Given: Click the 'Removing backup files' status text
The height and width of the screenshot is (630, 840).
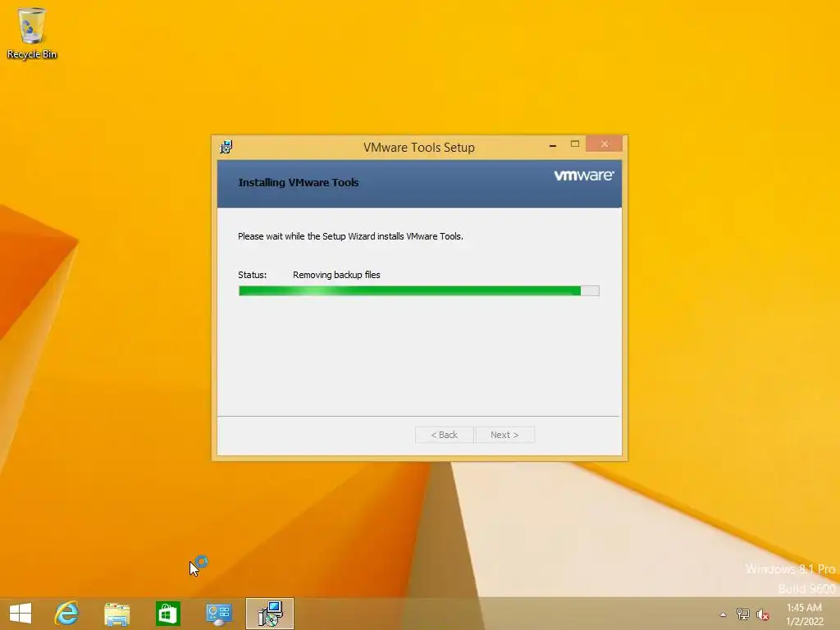Looking at the screenshot, I should (336, 275).
